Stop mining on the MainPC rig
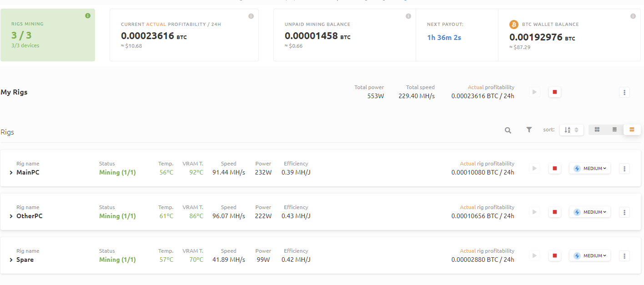Image resolution: width=644 pixels, height=285 pixels. point(554,169)
